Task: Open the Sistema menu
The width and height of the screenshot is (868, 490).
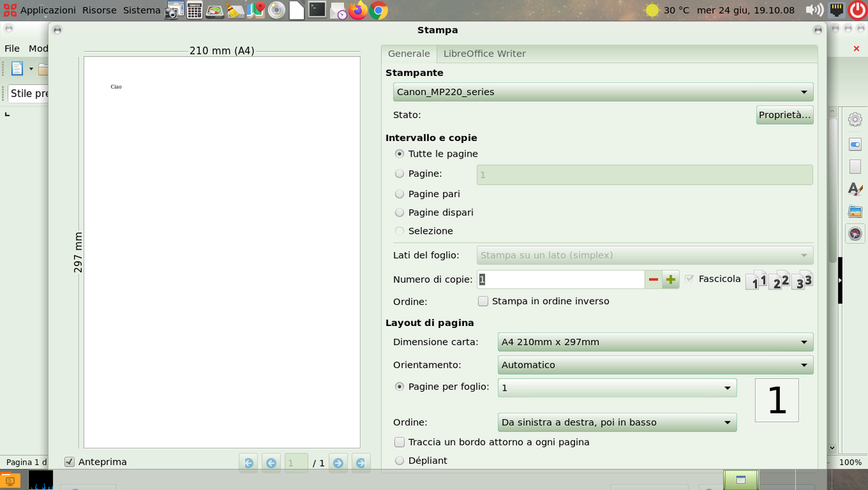Action: [142, 10]
